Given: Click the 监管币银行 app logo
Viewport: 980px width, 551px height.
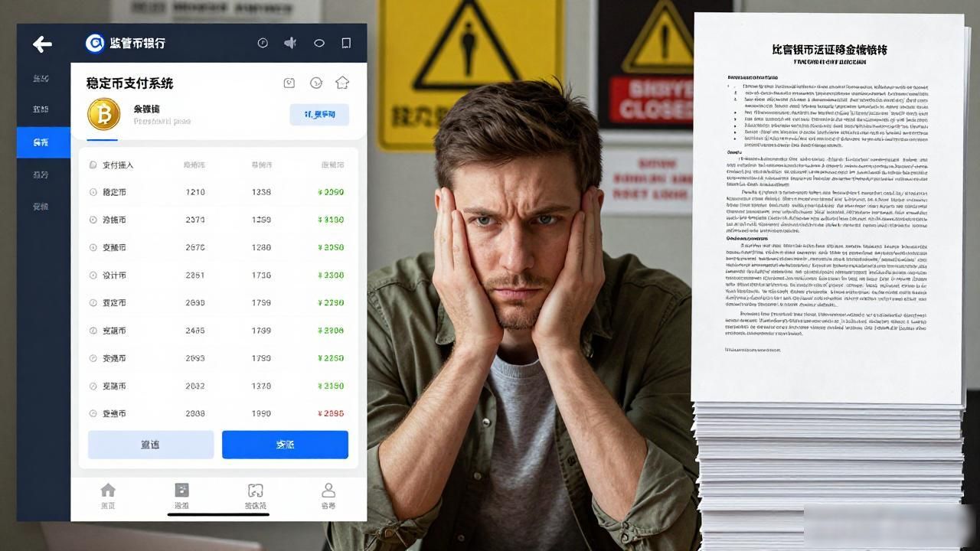Looking at the screenshot, I should tap(94, 44).
